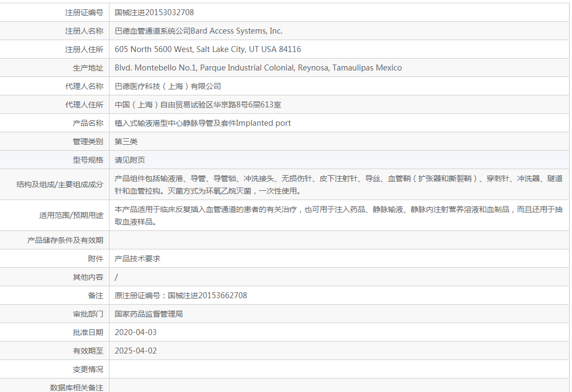
Task: Click the product structure composition description
Action: [338, 184]
